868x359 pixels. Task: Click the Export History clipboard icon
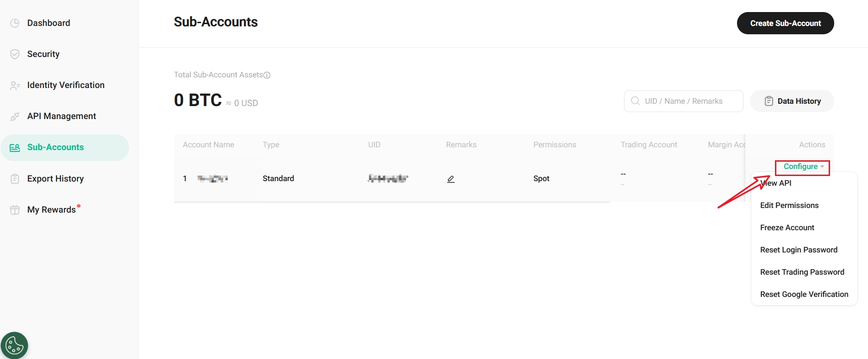[x=15, y=179]
